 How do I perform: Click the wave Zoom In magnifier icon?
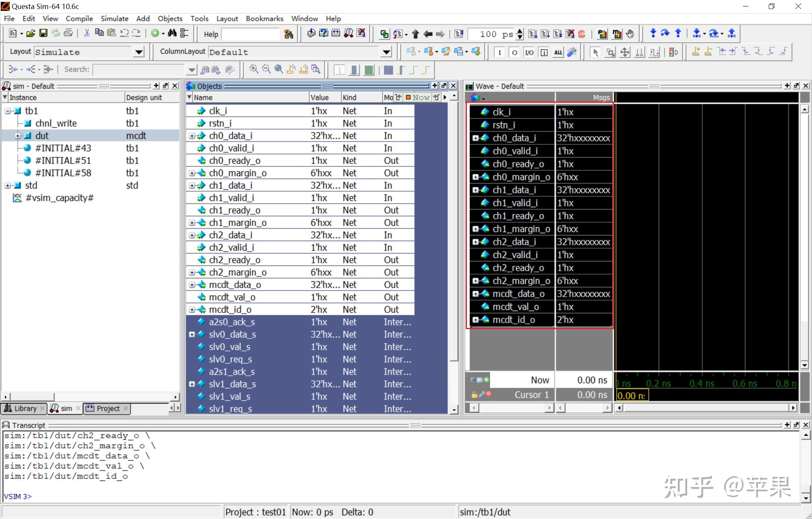pyautogui.click(x=253, y=69)
